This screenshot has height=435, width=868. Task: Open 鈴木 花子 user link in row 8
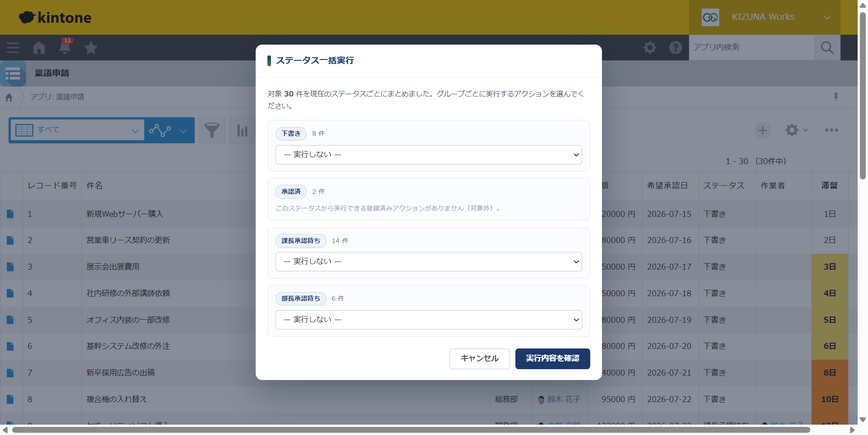click(564, 399)
